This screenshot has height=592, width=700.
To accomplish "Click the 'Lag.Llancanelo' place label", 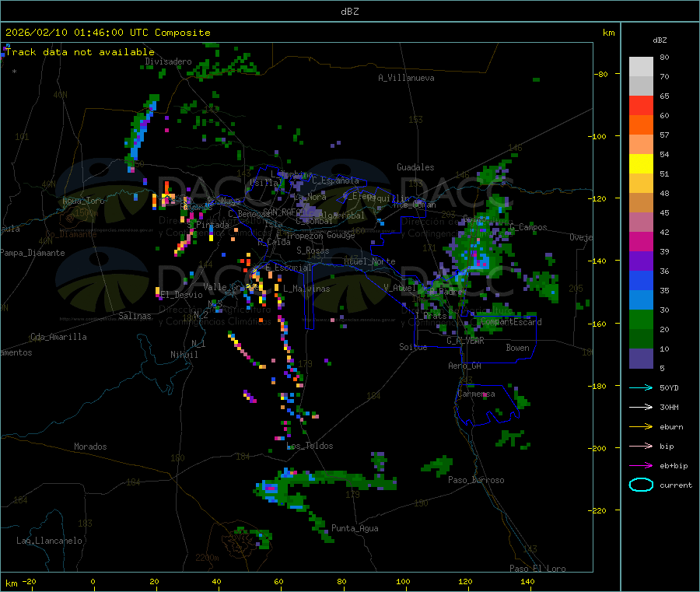I will 50,541.
